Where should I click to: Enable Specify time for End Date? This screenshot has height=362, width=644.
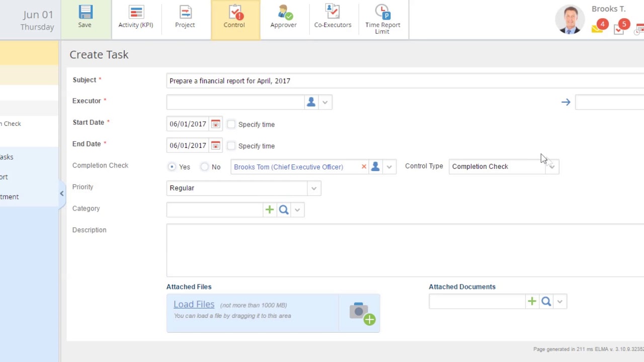(x=231, y=146)
